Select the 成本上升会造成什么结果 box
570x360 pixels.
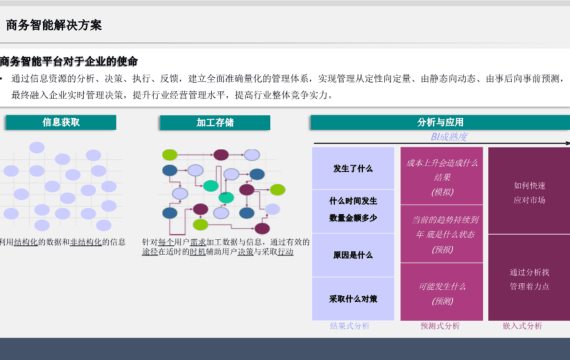(x=442, y=176)
